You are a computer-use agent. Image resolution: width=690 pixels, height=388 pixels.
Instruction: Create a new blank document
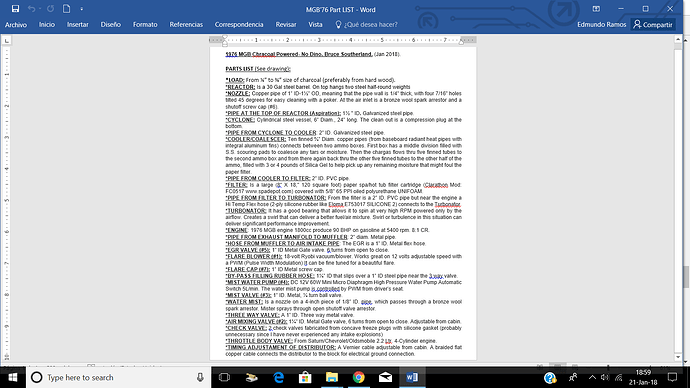pyautogui.click(x=66, y=9)
